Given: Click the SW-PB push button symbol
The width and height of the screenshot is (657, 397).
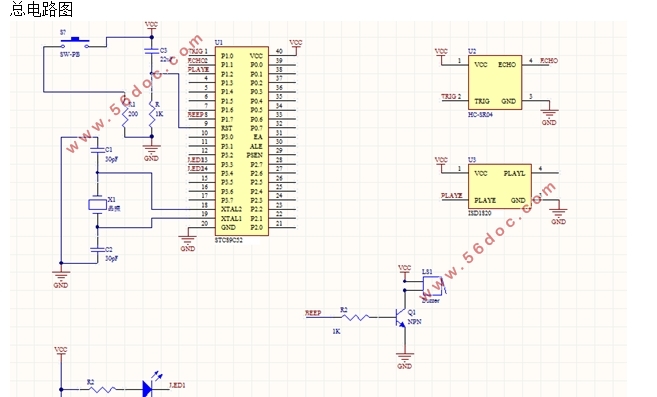Looking at the screenshot, I should [75, 42].
